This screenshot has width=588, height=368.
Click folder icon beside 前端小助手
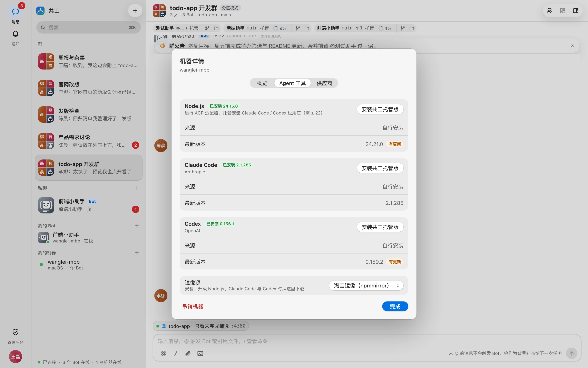412,28
